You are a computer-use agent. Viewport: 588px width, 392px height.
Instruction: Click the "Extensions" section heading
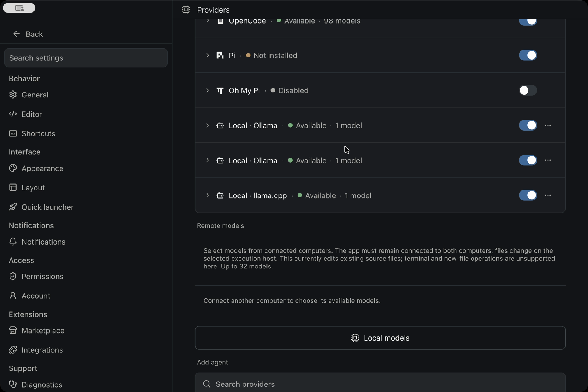tap(28, 314)
